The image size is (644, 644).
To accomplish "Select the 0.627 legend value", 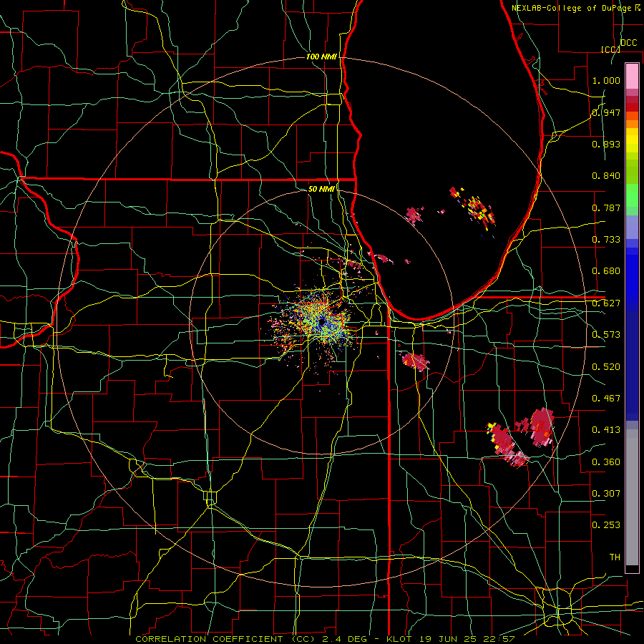I will point(606,303).
